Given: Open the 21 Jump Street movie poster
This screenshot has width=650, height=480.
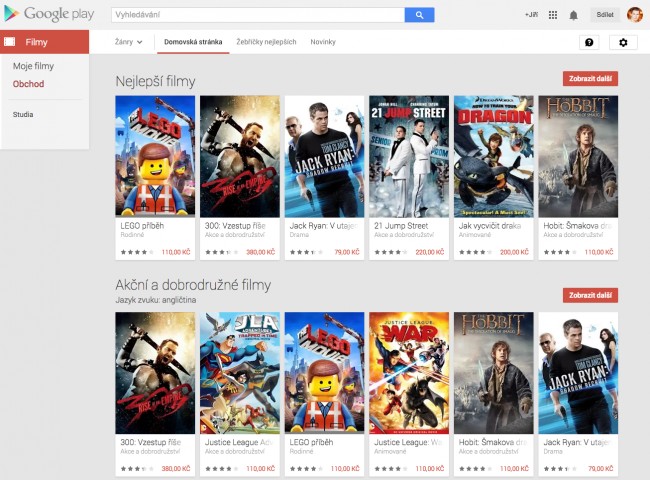Looking at the screenshot, I should [409, 157].
